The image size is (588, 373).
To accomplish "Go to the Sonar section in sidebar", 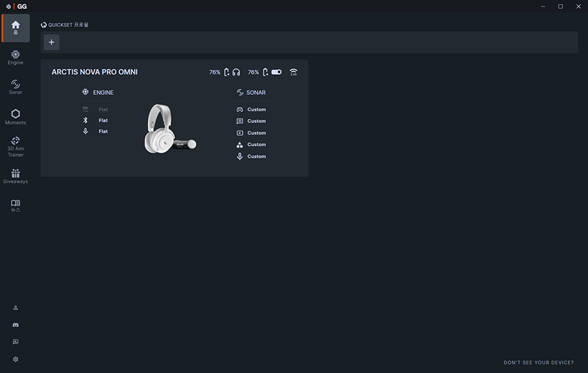I will pos(15,87).
